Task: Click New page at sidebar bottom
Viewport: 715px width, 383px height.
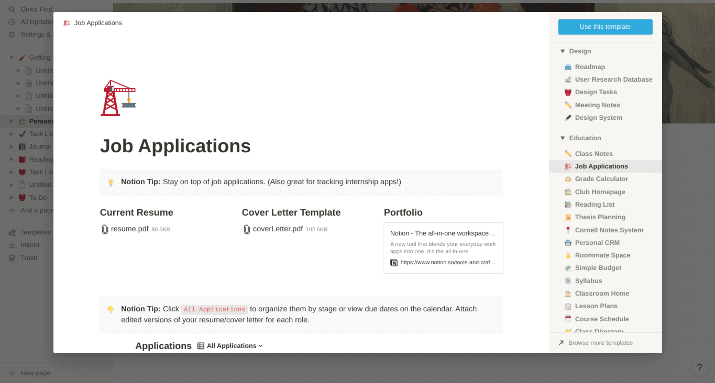Action: [x=30, y=373]
